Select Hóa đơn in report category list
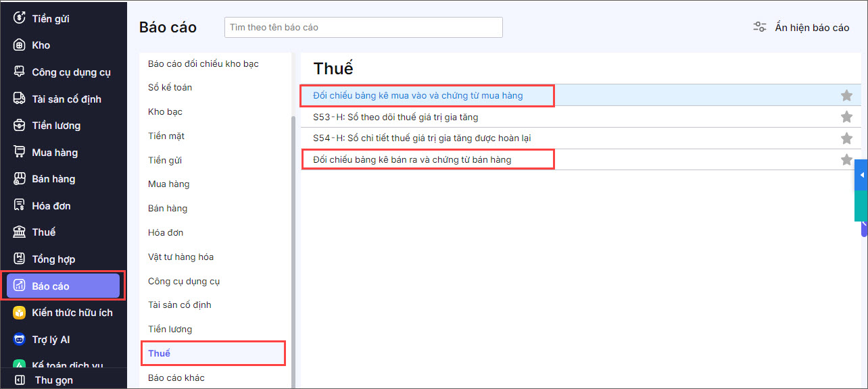 click(166, 232)
